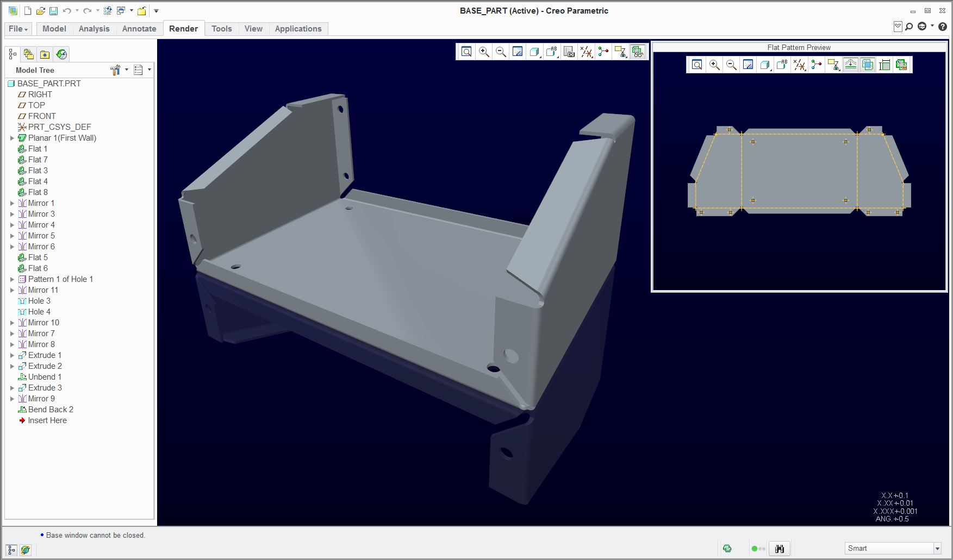The width and height of the screenshot is (953, 560).
Task: Customize Quick Access Toolbar dropdown
Action: tap(156, 10)
